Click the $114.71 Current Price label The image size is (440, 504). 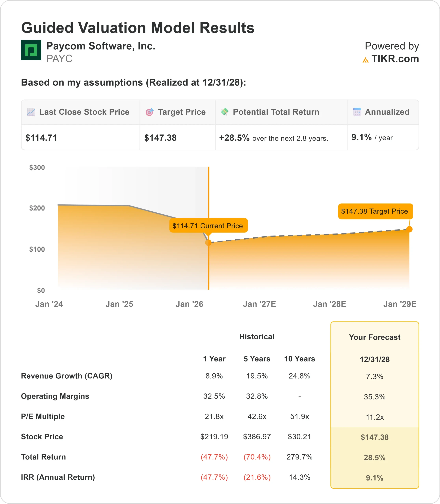click(x=208, y=225)
